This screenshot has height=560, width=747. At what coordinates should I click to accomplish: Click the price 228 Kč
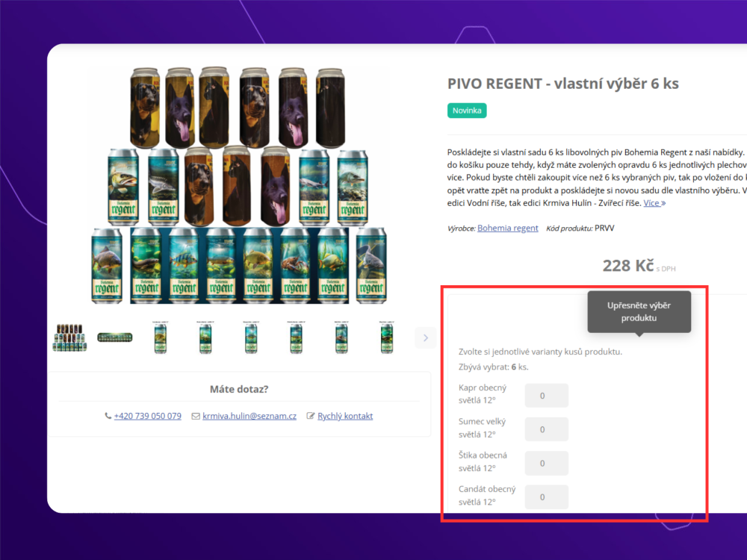[x=628, y=266]
